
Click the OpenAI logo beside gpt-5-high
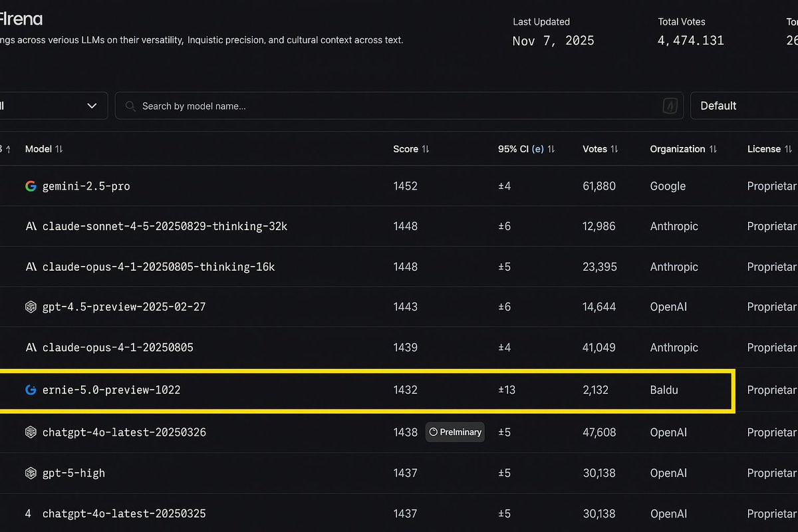(x=31, y=473)
